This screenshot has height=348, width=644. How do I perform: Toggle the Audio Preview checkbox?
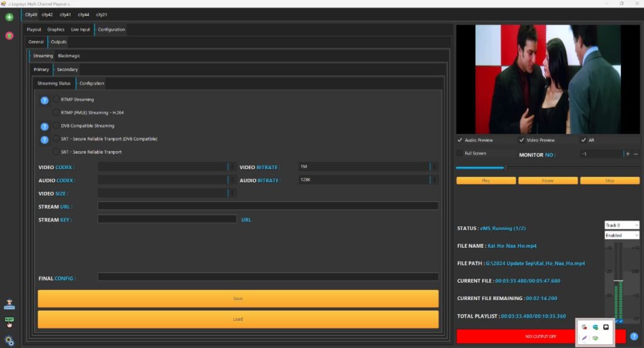[x=460, y=140]
